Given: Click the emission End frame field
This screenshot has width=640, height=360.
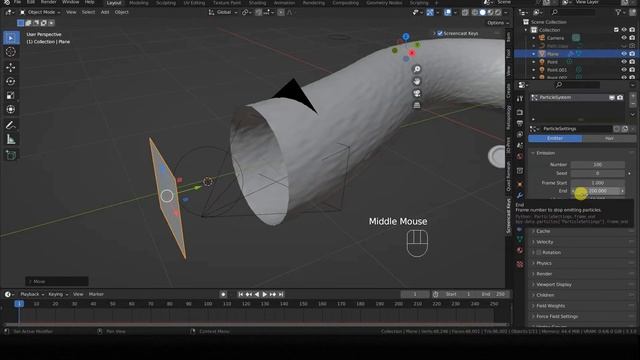Looking at the screenshot, I should pos(598,191).
